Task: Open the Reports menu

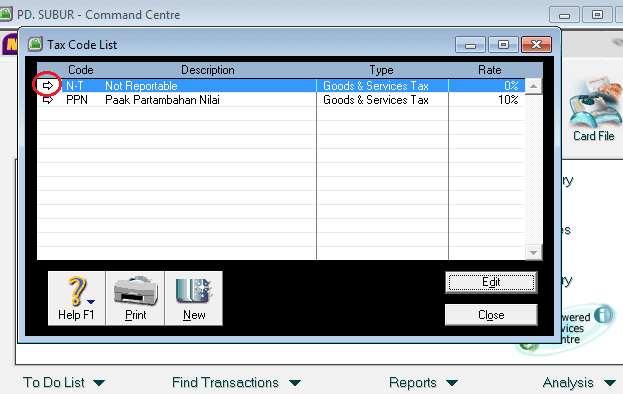Action: click(x=412, y=382)
